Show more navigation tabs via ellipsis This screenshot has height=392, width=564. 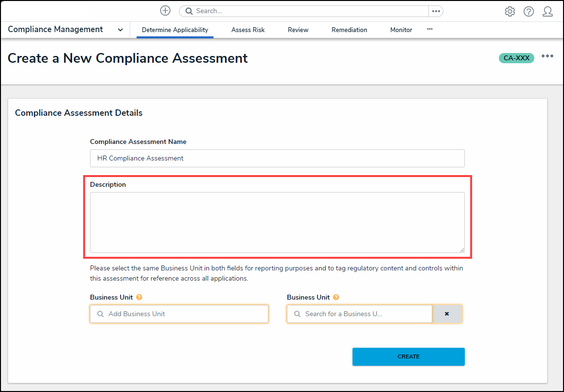(x=430, y=29)
